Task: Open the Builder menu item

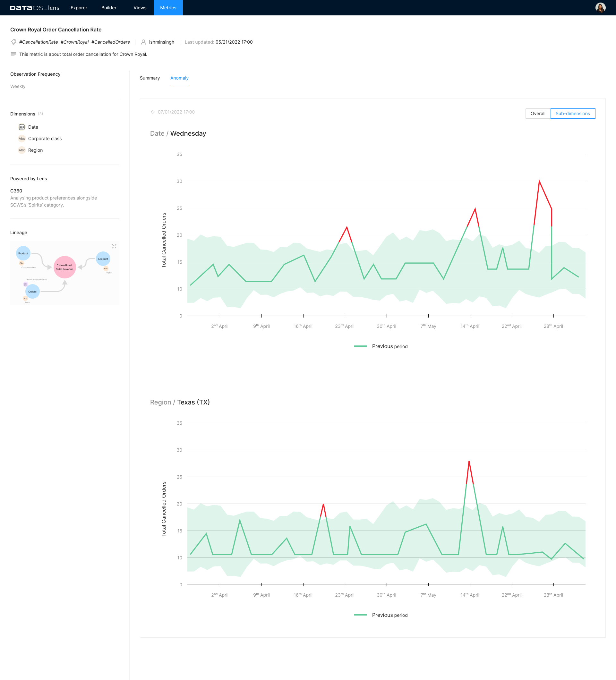Action: [109, 8]
